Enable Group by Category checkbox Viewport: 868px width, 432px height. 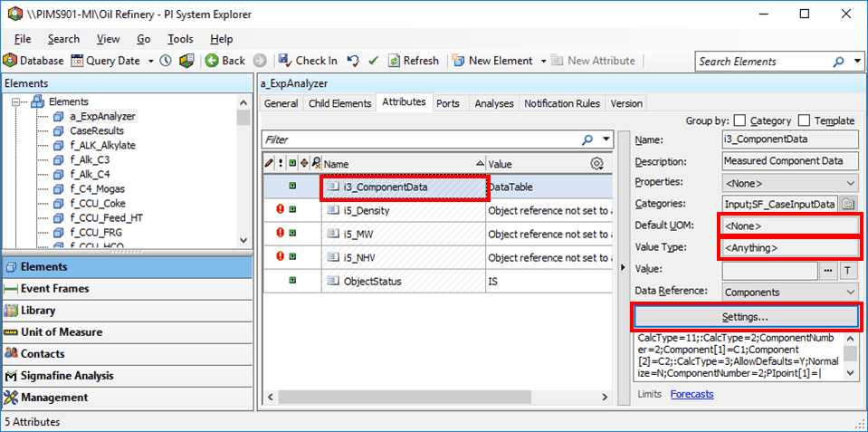tap(739, 120)
